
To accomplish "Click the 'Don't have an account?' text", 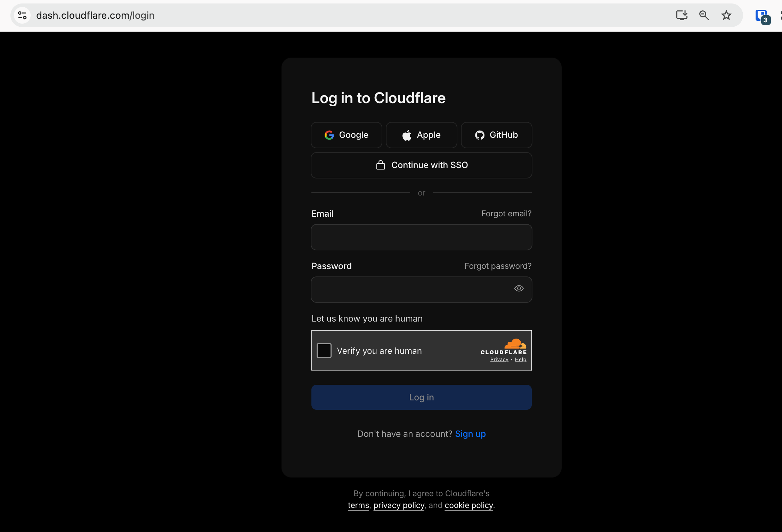I will click(x=405, y=434).
